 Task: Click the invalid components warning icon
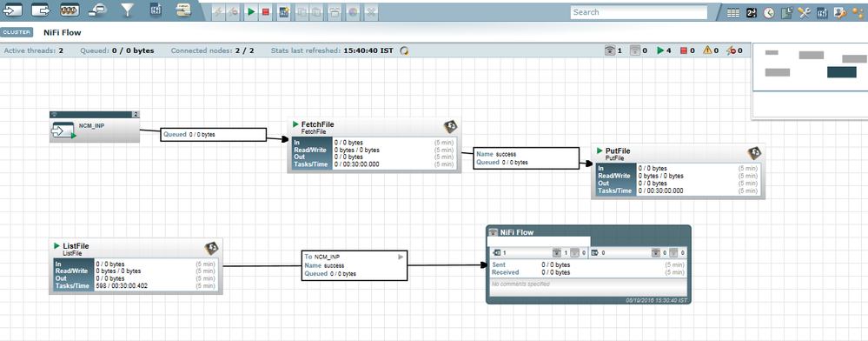pyautogui.click(x=707, y=50)
